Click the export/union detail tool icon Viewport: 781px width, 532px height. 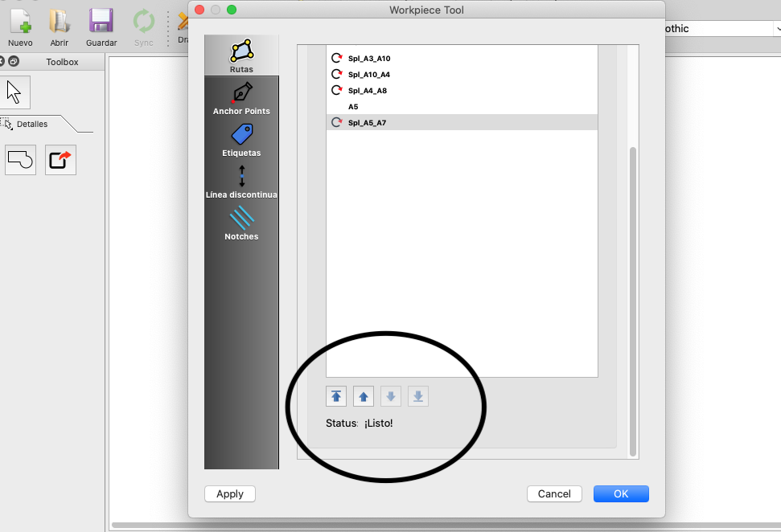60,160
